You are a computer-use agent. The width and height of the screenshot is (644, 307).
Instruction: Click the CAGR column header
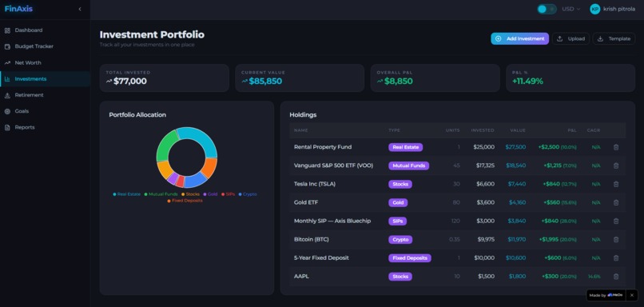point(594,130)
